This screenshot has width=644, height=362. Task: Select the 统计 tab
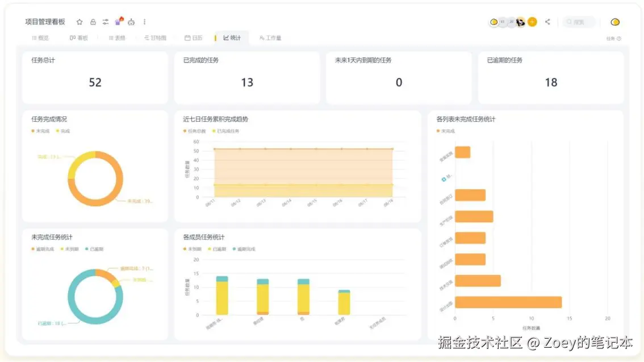[x=232, y=38]
